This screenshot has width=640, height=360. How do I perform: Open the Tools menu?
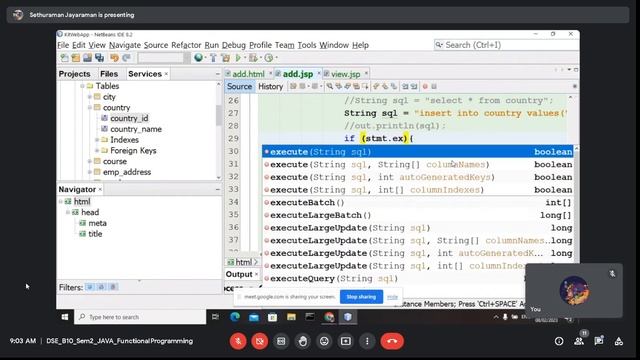point(307,45)
